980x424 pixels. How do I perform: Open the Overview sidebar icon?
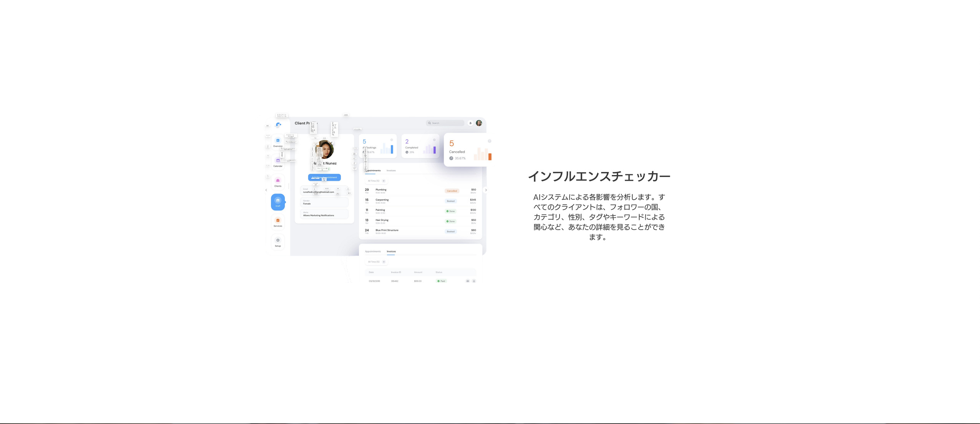pos(277,141)
